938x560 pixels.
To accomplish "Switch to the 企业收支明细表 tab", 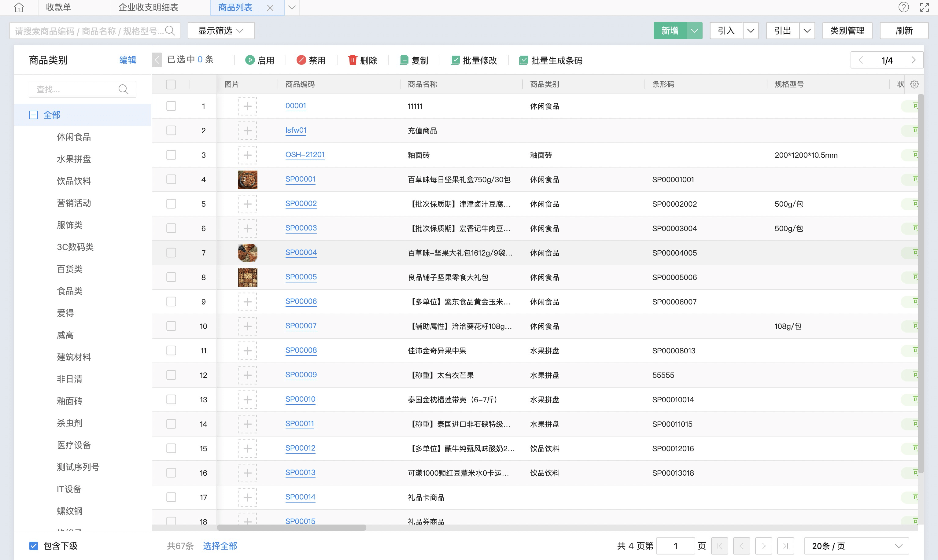I will 148,8.
